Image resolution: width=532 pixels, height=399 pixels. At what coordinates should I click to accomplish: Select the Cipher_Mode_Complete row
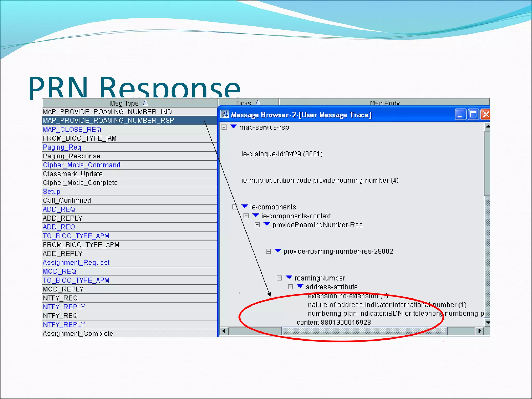point(130,183)
